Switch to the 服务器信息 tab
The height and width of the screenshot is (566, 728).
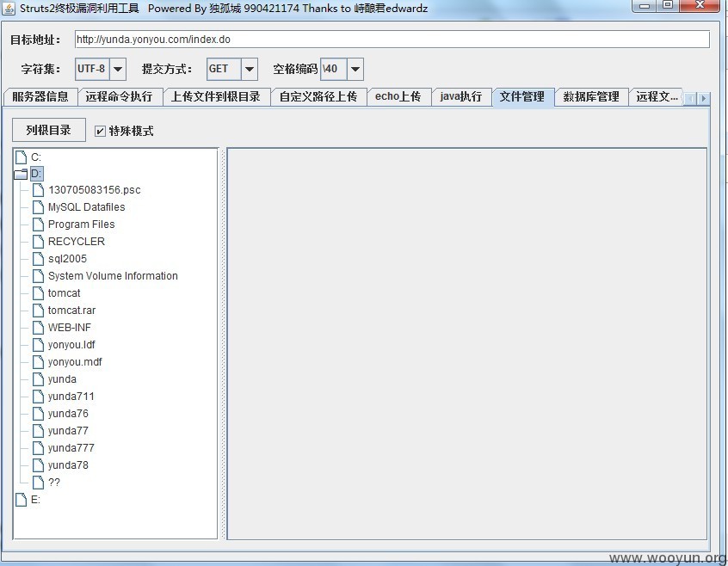tap(40, 96)
